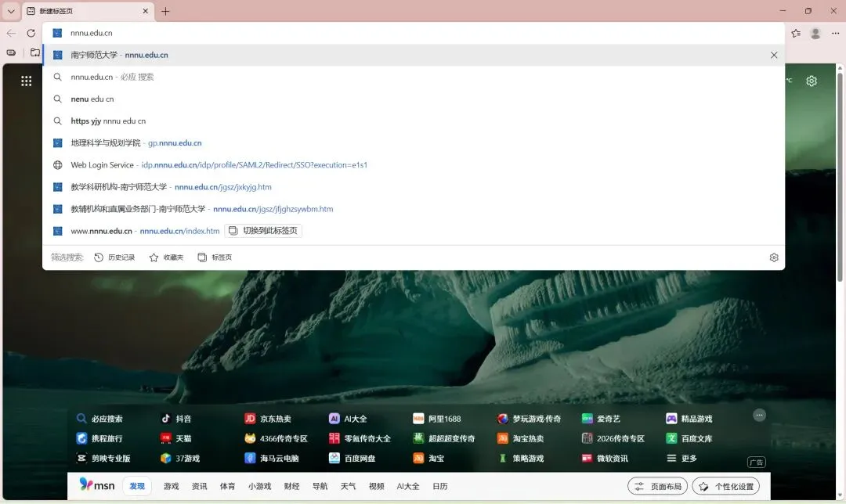
Task: Choose the nenu edu cn search suggestion
Action: [x=414, y=99]
